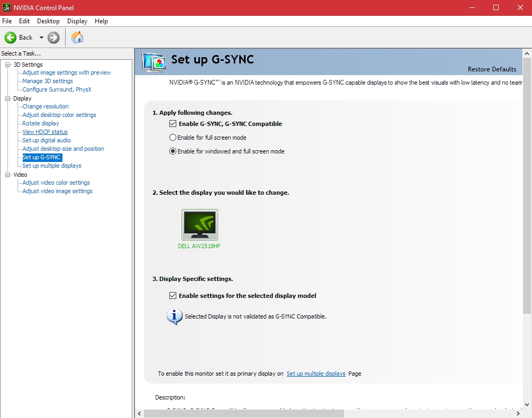Click the Forward arrow icon in toolbar
The image size is (532, 418).
click(x=53, y=38)
